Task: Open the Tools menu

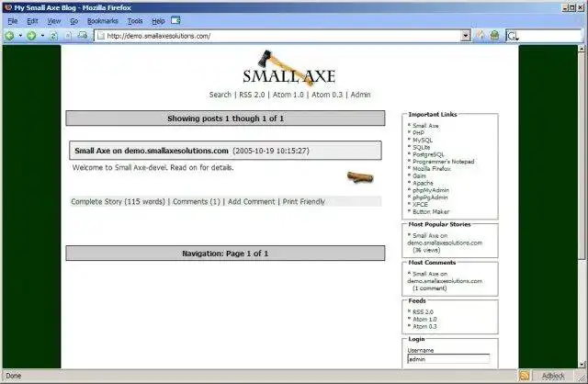Action: coord(135,21)
